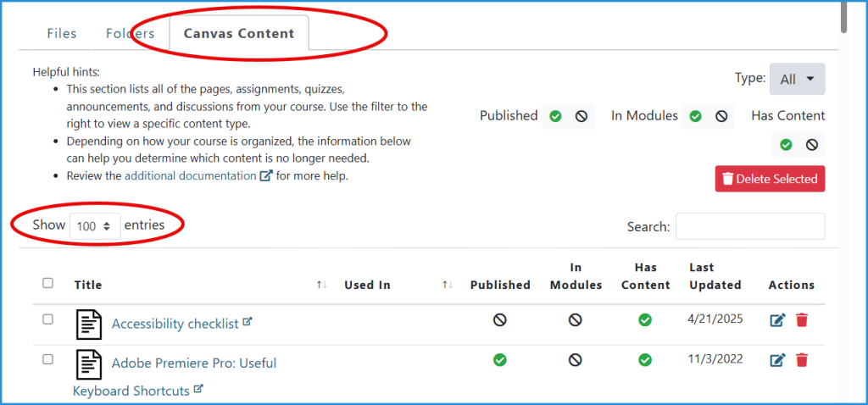Tick the Adobe Premiere Pro row checkbox

[47, 359]
